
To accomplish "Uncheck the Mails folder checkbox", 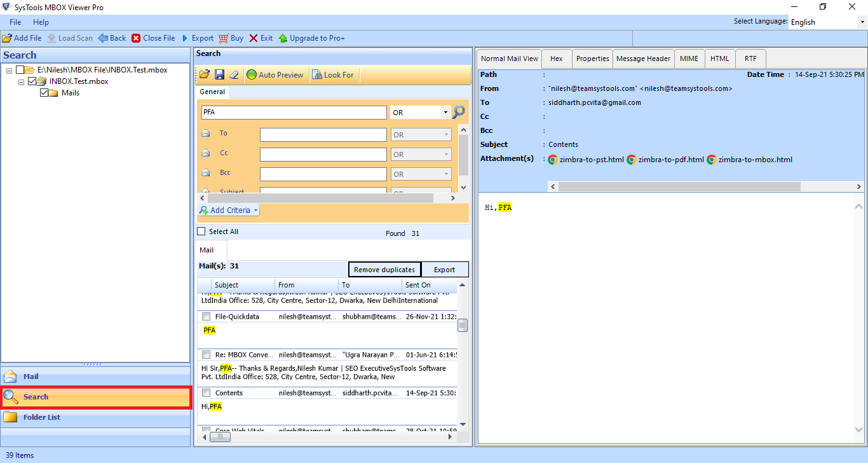I will pyautogui.click(x=44, y=93).
